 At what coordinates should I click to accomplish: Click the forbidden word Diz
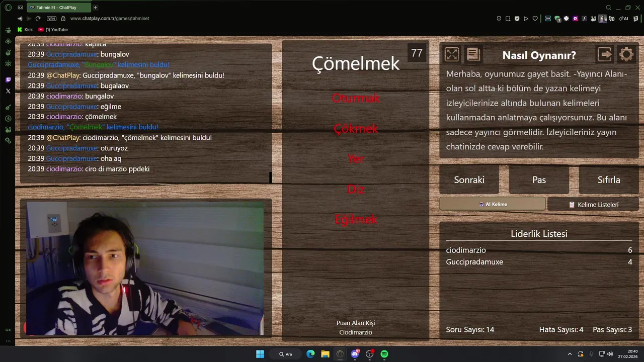pos(356,189)
